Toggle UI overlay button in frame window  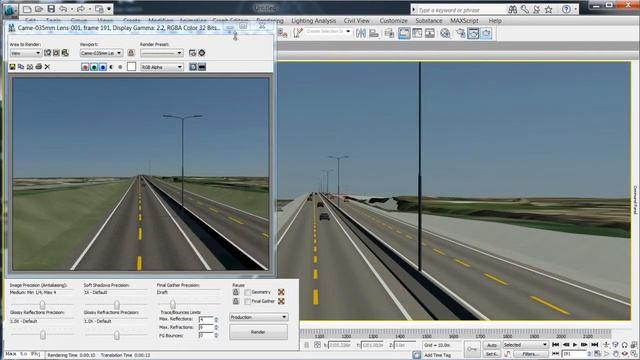coord(193,67)
